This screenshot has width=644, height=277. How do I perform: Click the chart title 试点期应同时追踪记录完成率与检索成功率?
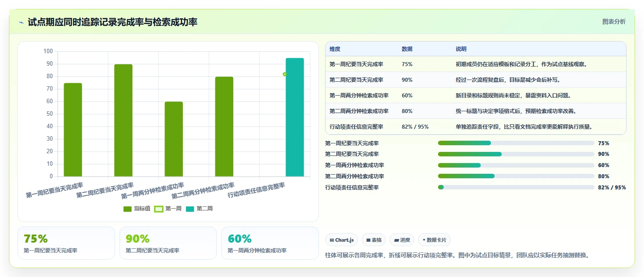tap(112, 22)
